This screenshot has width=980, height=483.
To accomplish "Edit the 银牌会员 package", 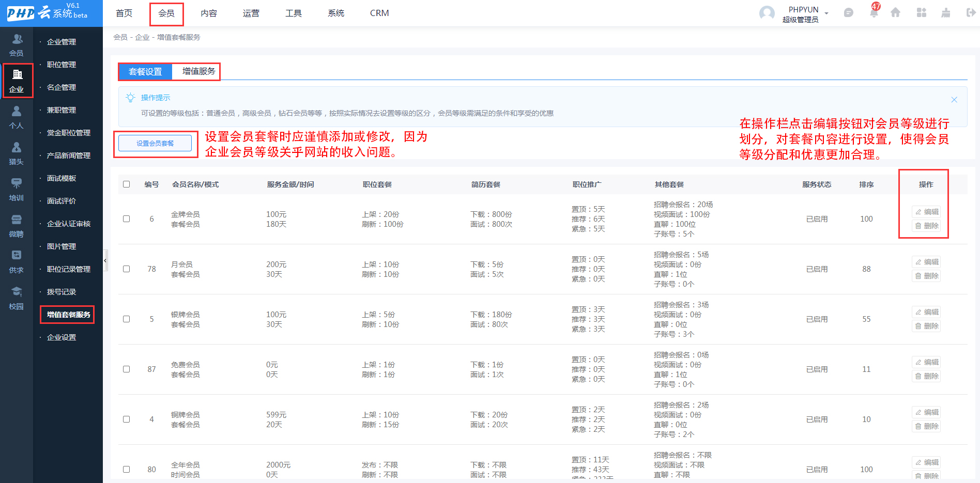I will pos(927,312).
